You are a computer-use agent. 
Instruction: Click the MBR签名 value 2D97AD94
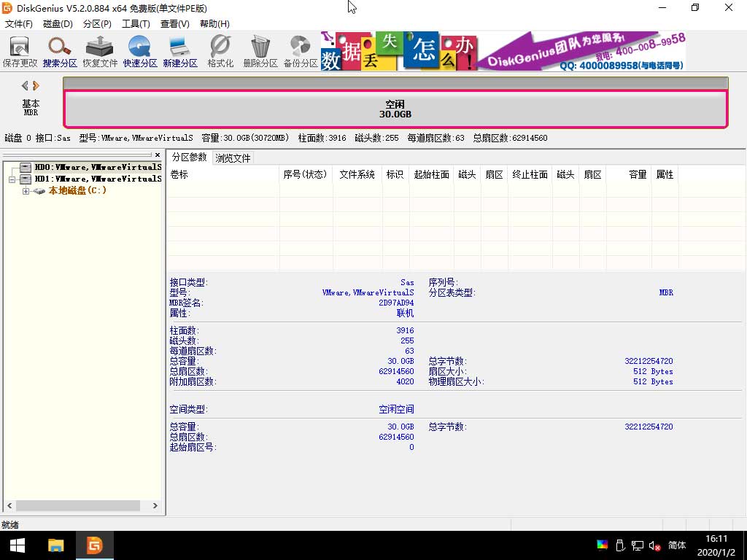click(x=396, y=303)
